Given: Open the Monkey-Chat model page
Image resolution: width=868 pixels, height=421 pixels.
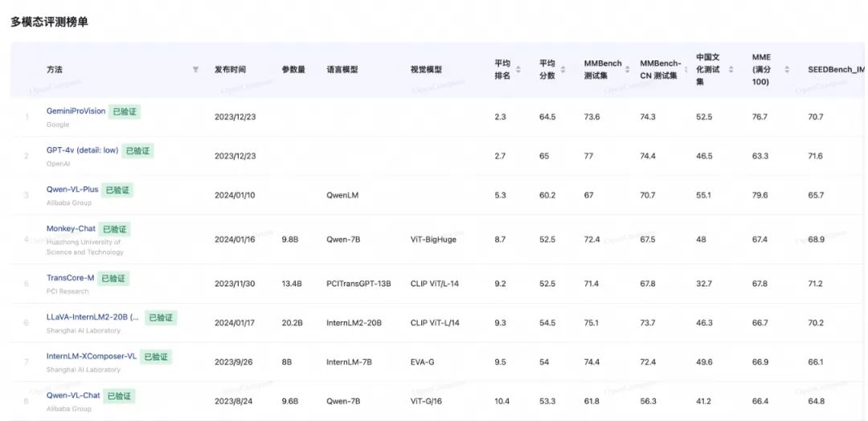Looking at the screenshot, I should pos(71,229).
